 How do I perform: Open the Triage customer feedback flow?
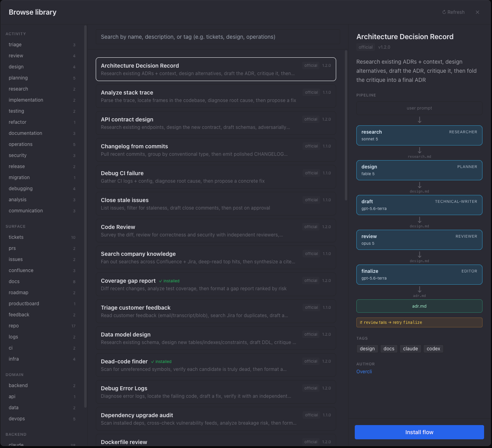[x=216, y=311]
